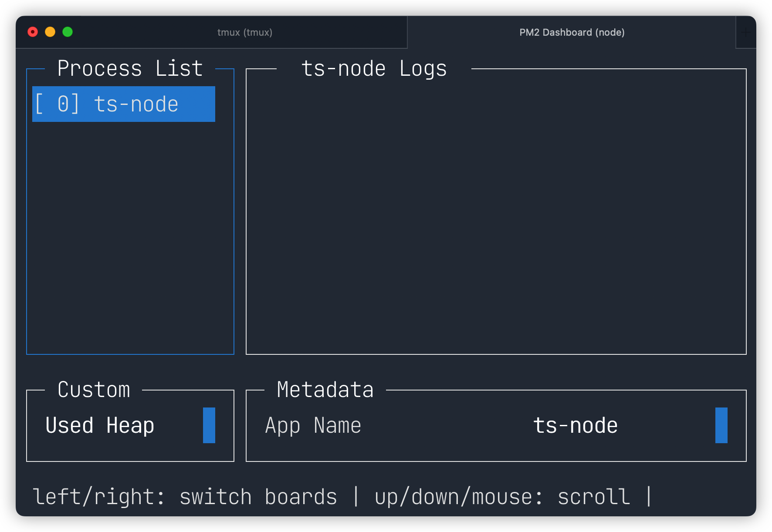Click the Custom panel title
The image size is (772, 532).
(x=94, y=390)
